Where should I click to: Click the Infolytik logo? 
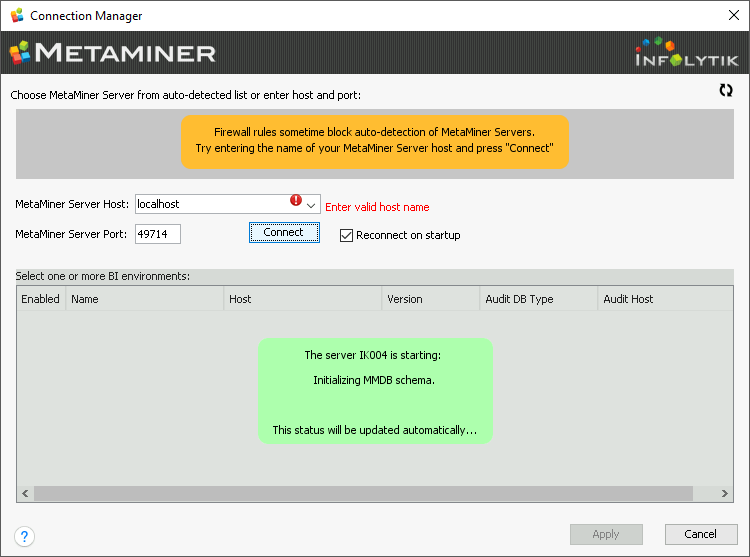[x=687, y=52]
